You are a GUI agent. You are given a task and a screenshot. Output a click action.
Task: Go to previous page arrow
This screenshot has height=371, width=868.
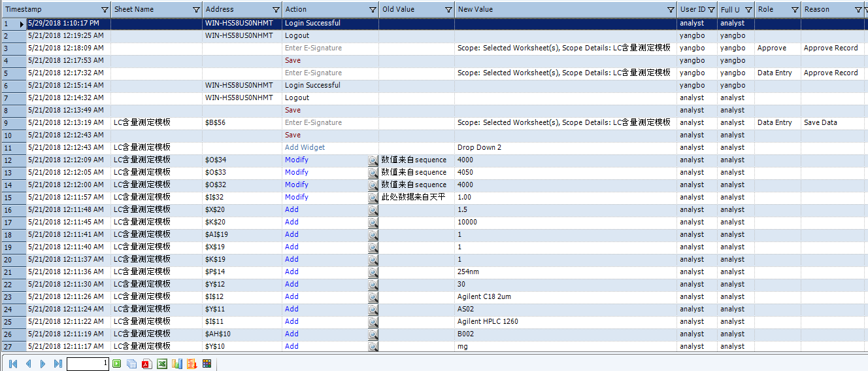coord(28,364)
